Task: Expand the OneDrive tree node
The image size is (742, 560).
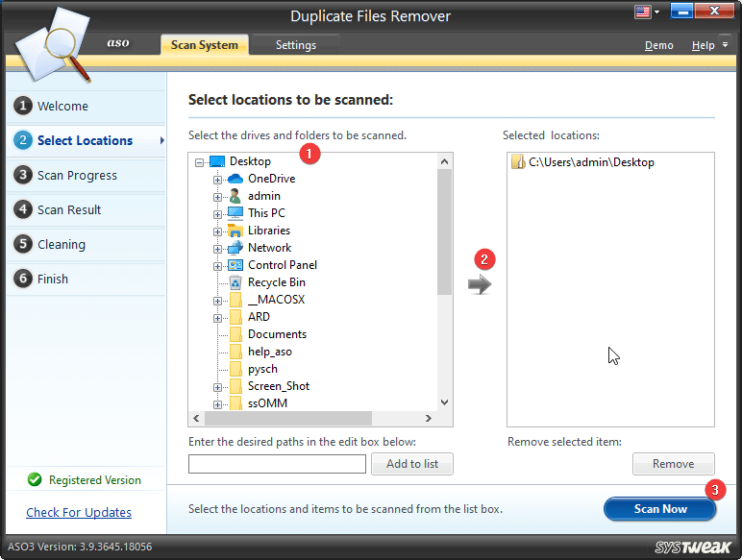Action: click(x=217, y=180)
